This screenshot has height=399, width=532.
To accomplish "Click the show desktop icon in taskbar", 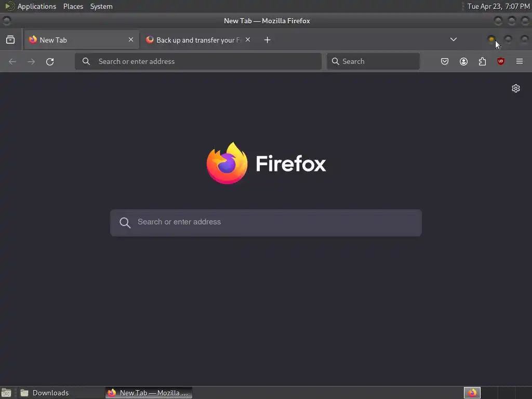I will [x=6, y=393].
